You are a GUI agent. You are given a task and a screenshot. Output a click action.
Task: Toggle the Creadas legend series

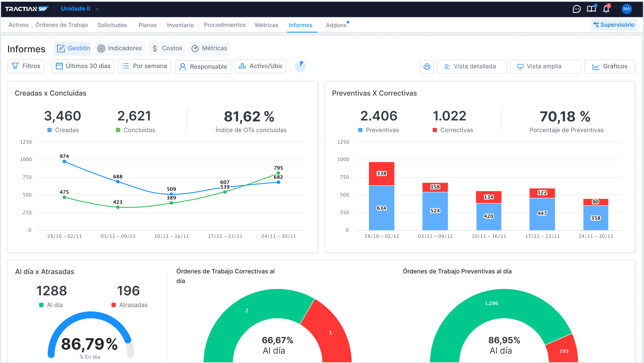[63, 130]
